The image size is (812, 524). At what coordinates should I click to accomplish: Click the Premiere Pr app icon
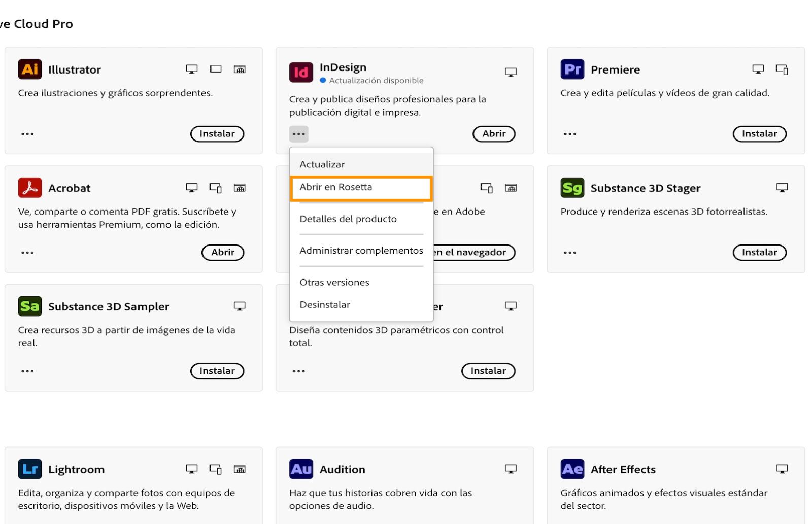[572, 69]
